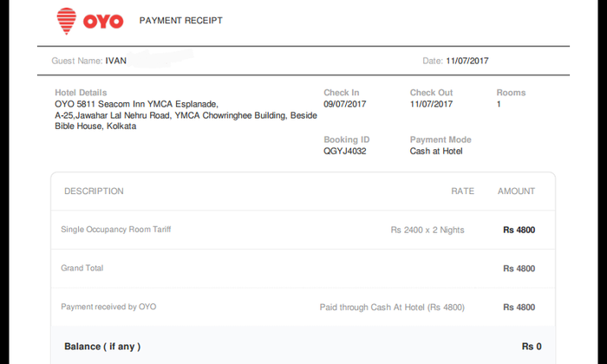This screenshot has height=364, width=607.
Task: Select the guest name IVAN
Action: click(x=115, y=62)
